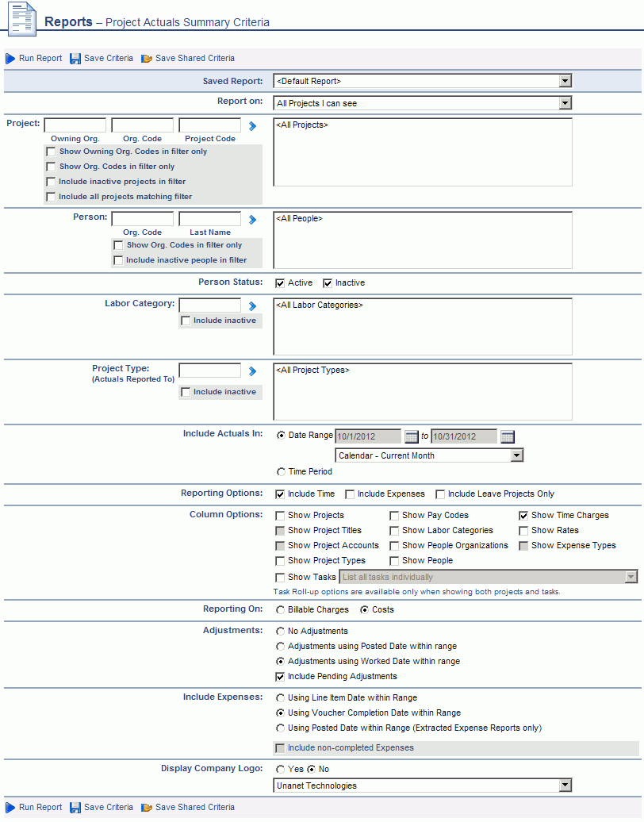
Task: Click the bottom Save Shared Criteria folder icon
Action: point(147,808)
